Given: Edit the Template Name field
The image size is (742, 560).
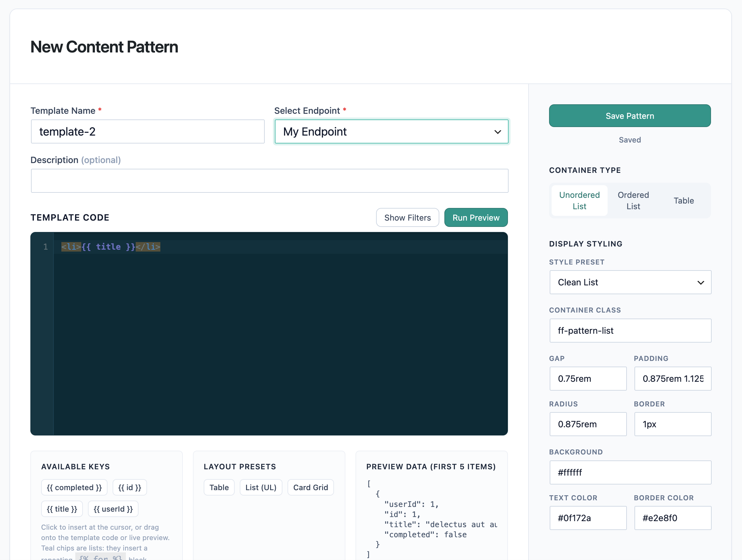Looking at the screenshot, I should [x=148, y=131].
